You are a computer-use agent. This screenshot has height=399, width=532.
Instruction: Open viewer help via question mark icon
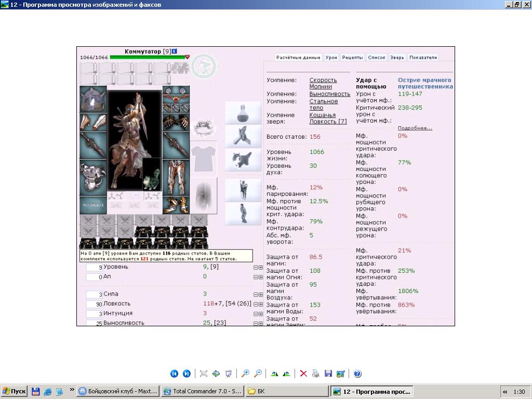pyautogui.click(x=357, y=374)
